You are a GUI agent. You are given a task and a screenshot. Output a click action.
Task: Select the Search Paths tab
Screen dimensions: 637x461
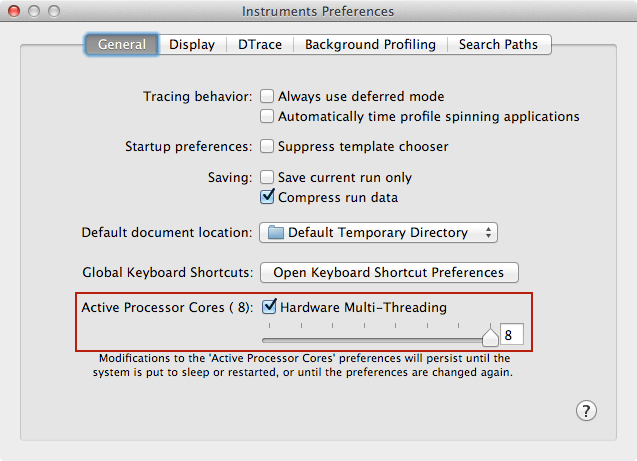(x=498, y=44)
